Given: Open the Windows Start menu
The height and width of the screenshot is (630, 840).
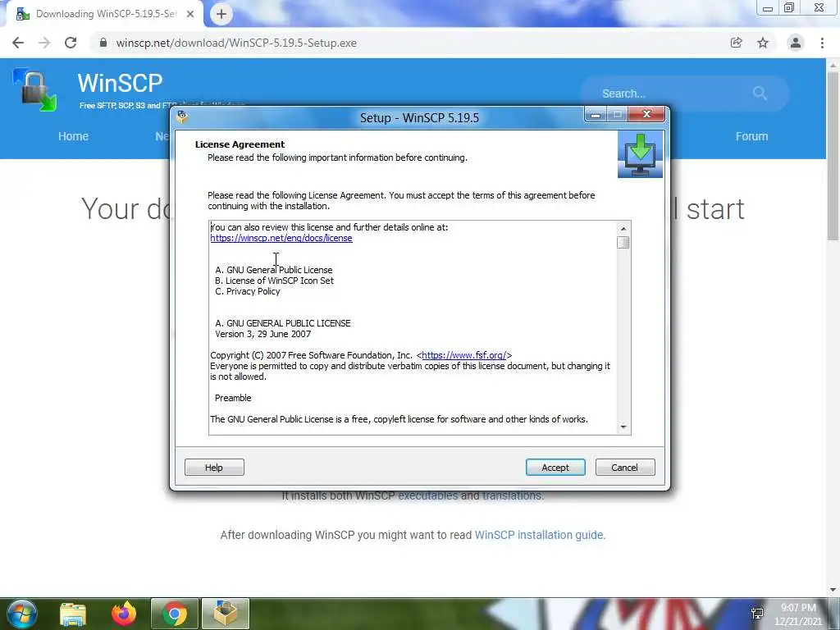Looking at the screenshot, I should pos(21,614).
